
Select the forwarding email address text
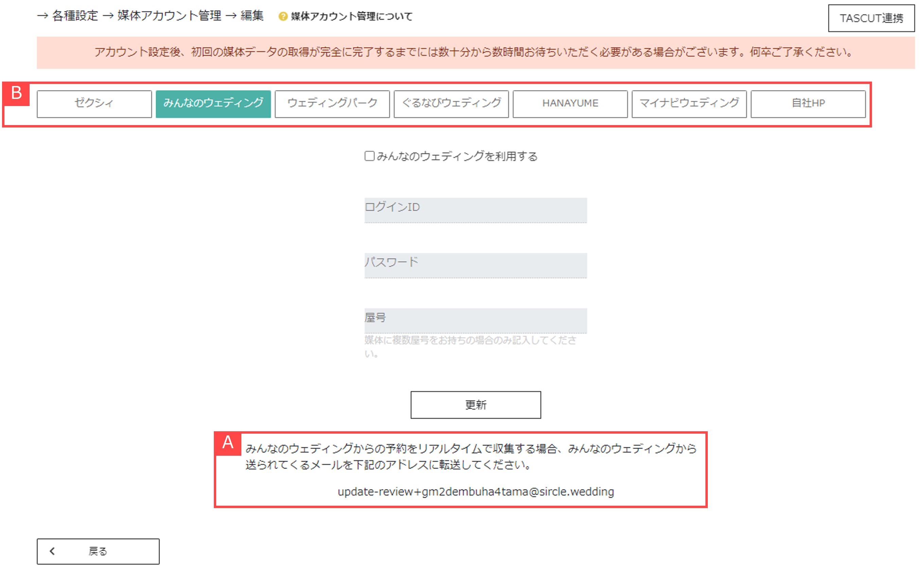point(476,492)
